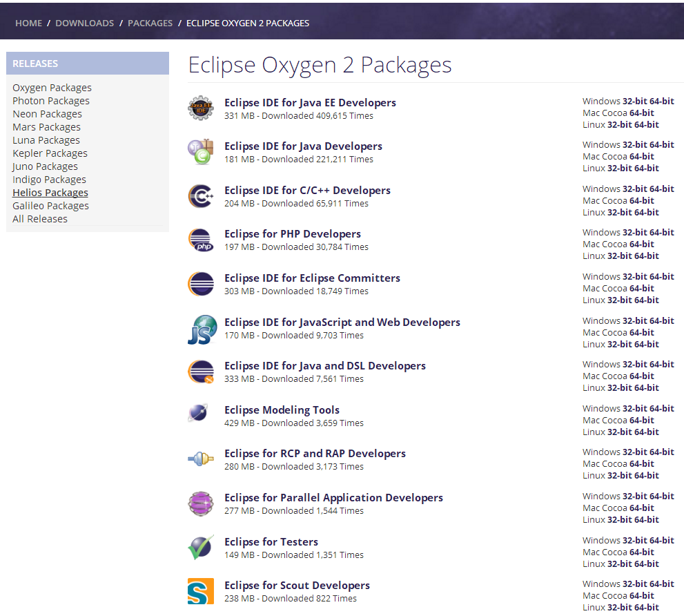The image size is (684, 616).
Task: Click the Scout Developers S icon
Action: click(201, 591)
